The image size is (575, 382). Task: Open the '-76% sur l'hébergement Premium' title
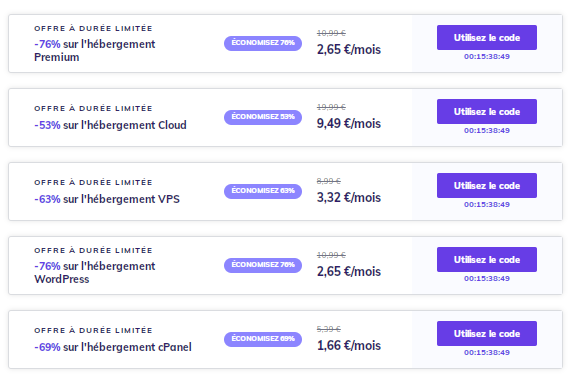[x=95, y=51]
